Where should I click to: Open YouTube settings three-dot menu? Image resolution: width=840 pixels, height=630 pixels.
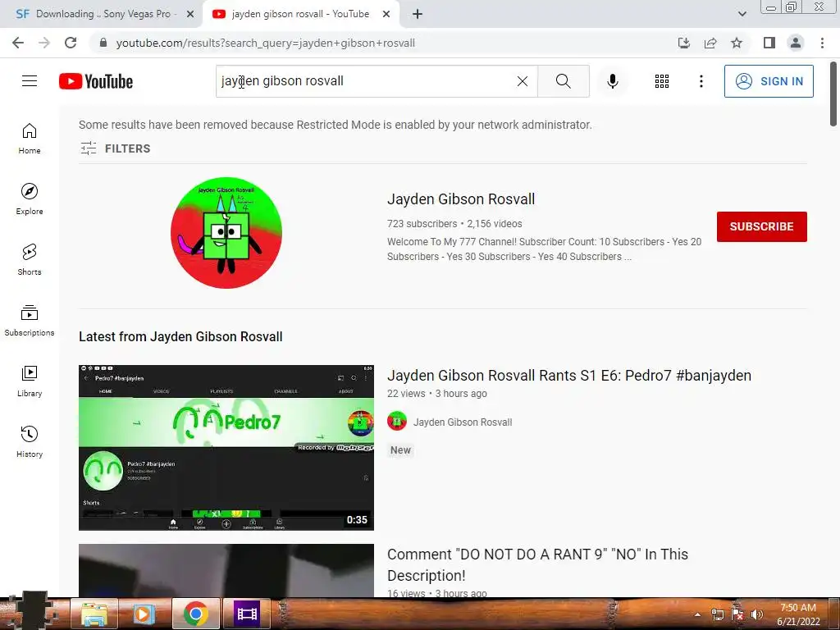[701, 81]
